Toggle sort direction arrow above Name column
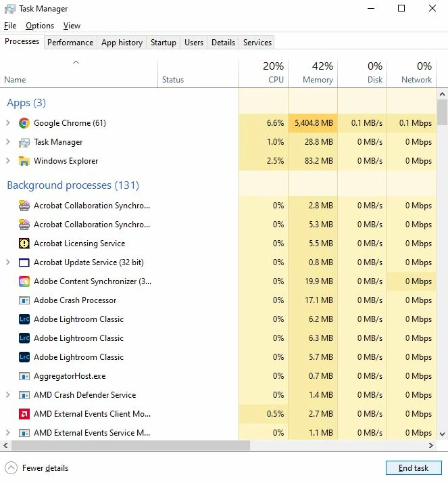 click(x=76, y=62)
